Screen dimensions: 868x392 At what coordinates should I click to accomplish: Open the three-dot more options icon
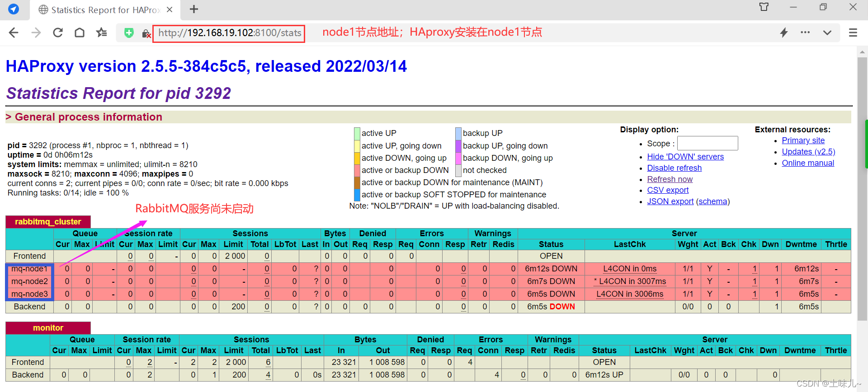[x=805, y=33]
